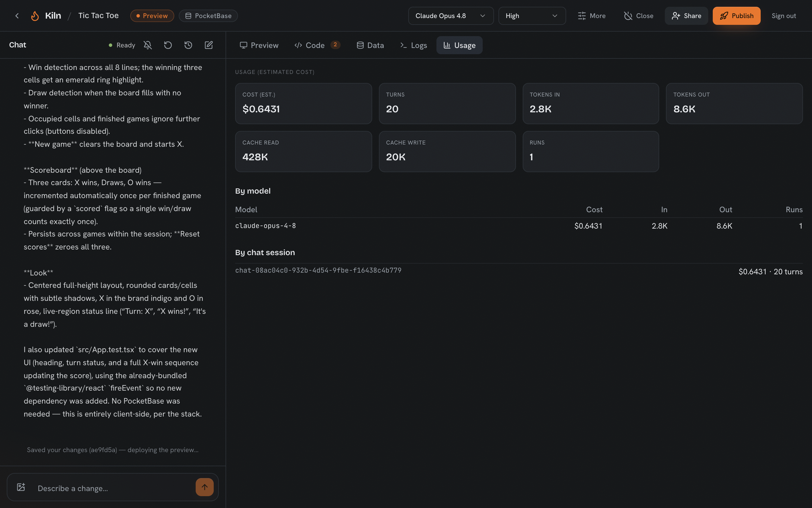The width and height of the screenshot is (812, 508).
Task: Click the Runs column header
Action: coord(794,210)
